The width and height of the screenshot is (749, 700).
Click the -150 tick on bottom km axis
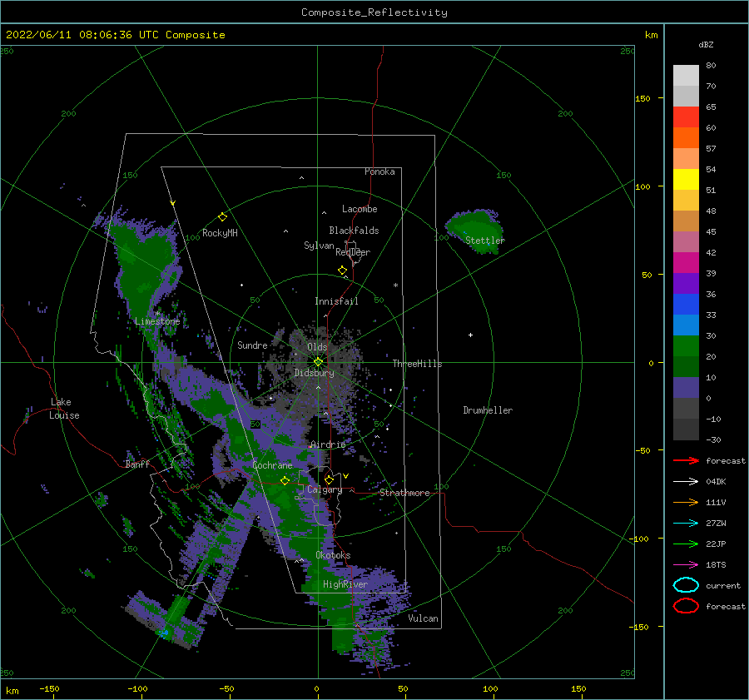(49, 688)
